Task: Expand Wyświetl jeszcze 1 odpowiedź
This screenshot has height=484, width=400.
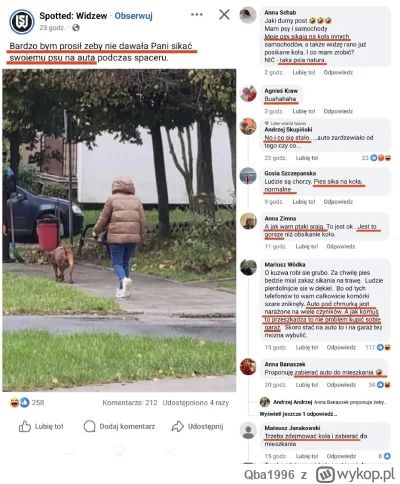Action: [x=298, y=414]
